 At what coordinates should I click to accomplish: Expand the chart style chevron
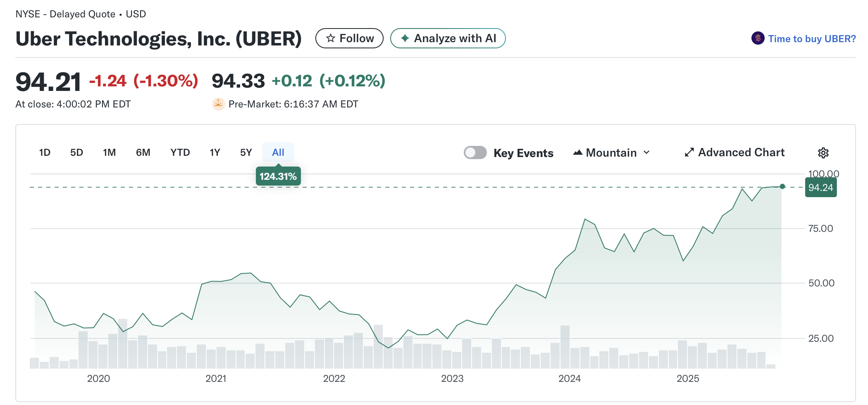point(646,152)
